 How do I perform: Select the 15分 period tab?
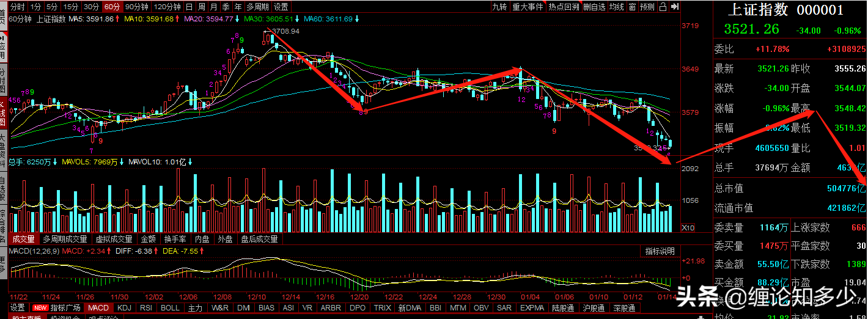(x=72, y=7)
